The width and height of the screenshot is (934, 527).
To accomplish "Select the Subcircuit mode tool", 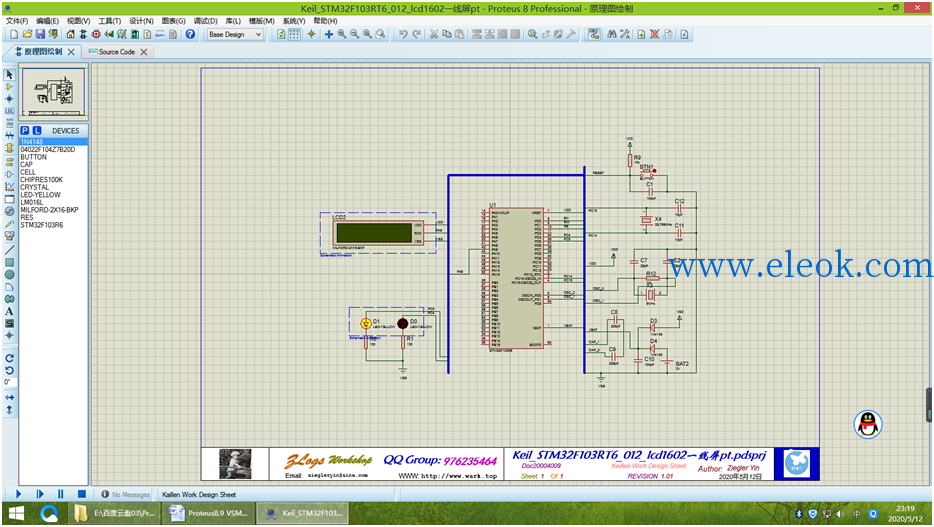I will [9, 148].
